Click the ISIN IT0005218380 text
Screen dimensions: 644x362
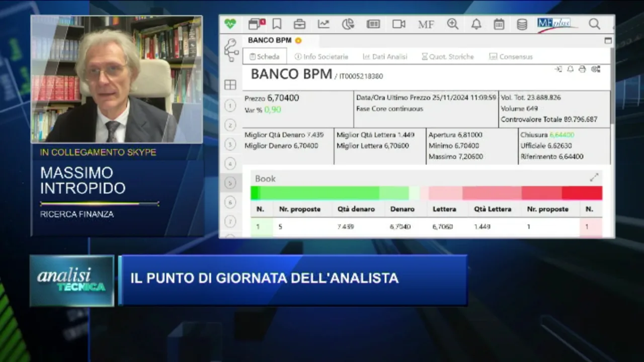click(361, 76)
